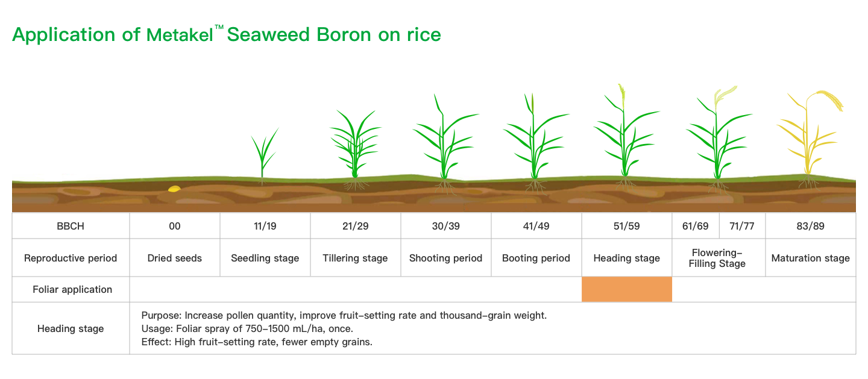Click the 71/77 BBCH code cell
Screen dimensions: 868x379
741,227
